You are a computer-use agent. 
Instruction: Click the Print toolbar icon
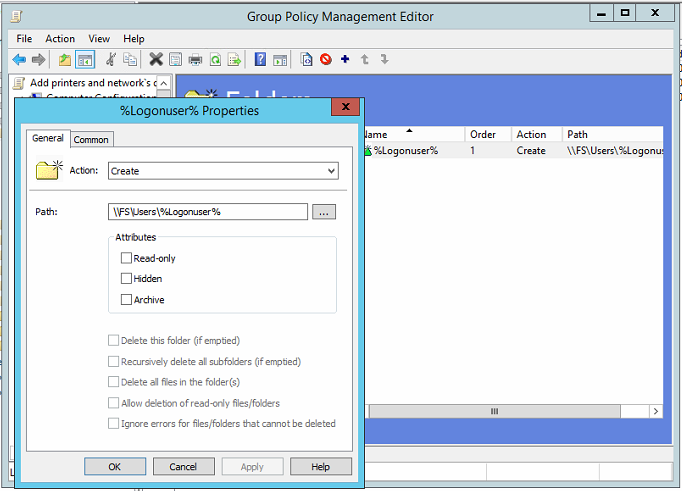pos(195,60)
